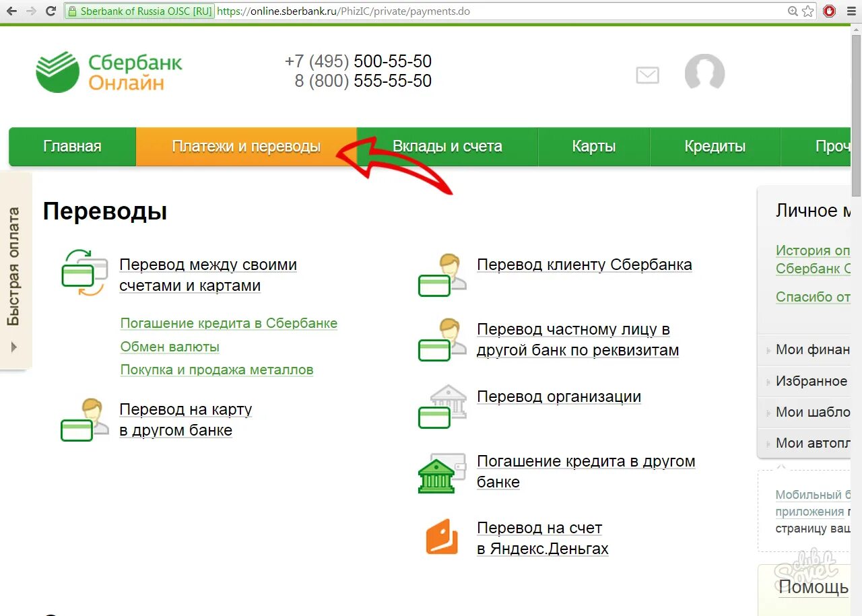The image size is (862, 616).
Task: Click the Sberbank Online logo
Action: point(109,72)
